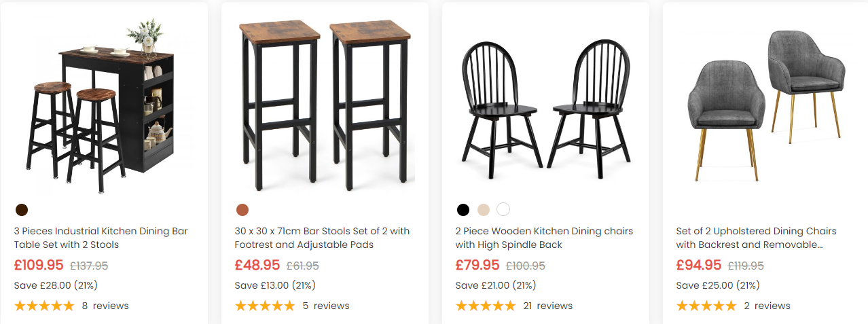
Task: Click the 8 reviews link
Action: [x=105, y=306]
